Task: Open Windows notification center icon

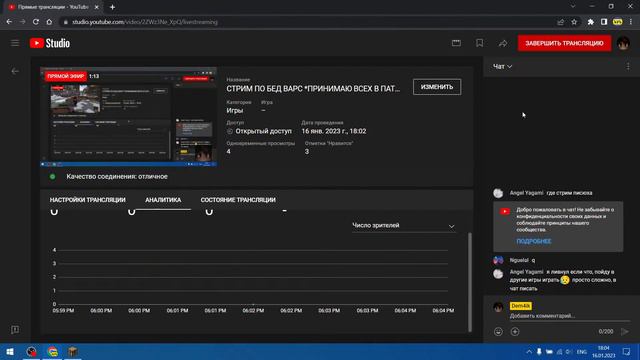Action: click(x=627, y=352)
